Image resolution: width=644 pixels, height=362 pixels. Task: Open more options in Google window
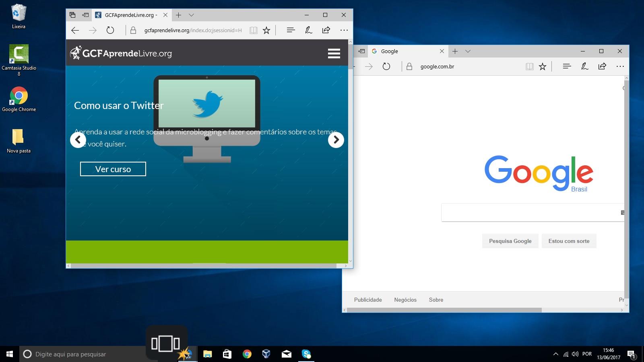click(620, 66)
